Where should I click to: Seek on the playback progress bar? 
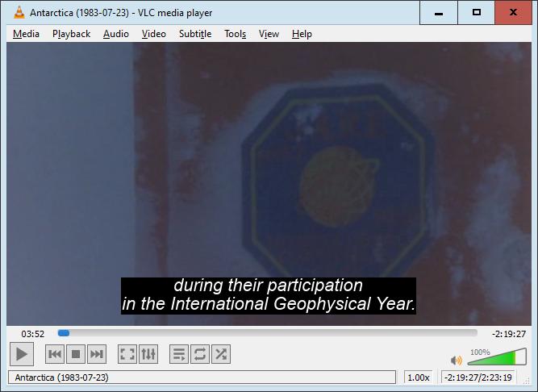pos(267,333)
